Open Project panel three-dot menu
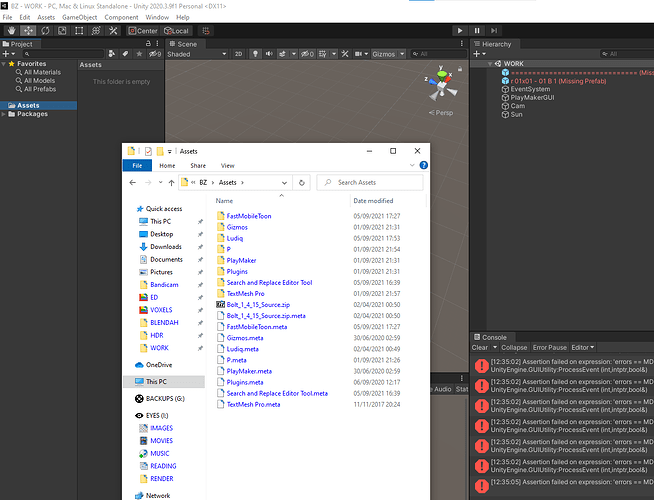 [157, 43]
